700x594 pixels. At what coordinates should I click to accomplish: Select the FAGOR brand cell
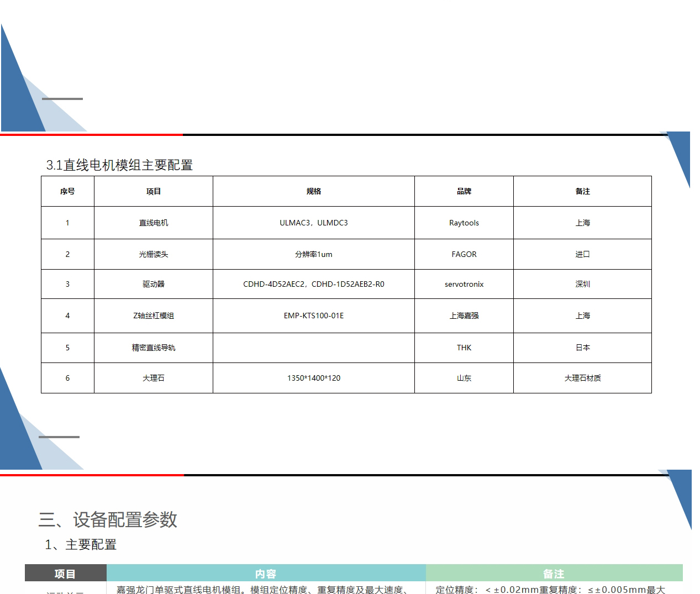464,254
